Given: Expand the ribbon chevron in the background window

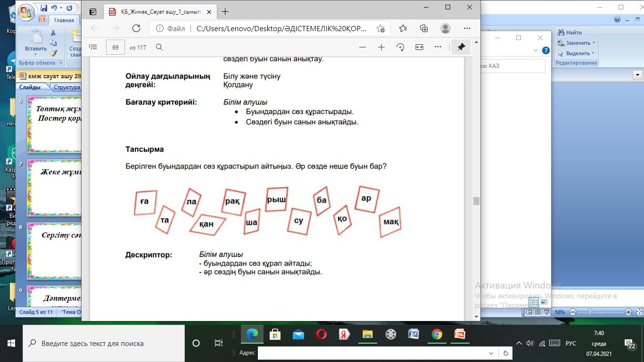Looking at the screenshot, I should pyautogui.click(x=536, y=50).
